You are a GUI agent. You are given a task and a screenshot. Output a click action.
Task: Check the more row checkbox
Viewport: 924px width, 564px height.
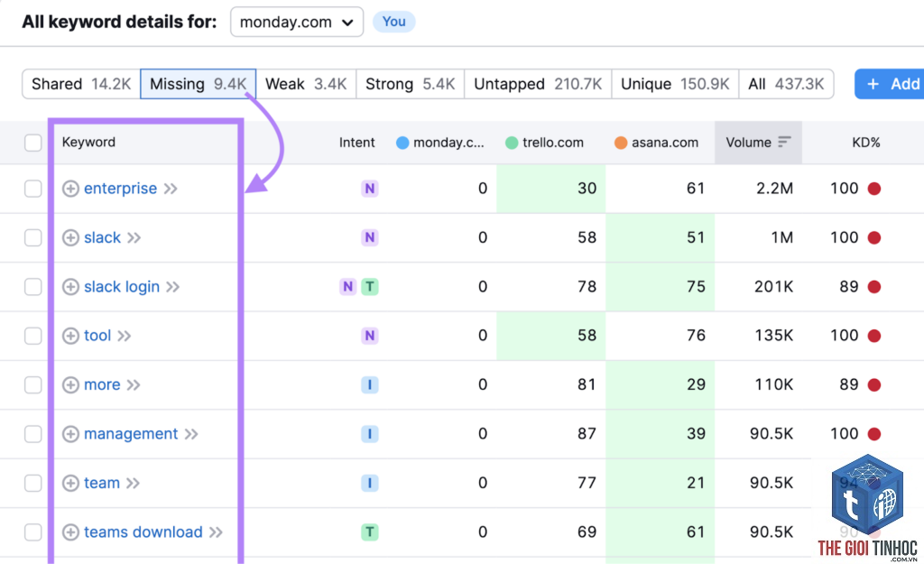tap(33, 384)
